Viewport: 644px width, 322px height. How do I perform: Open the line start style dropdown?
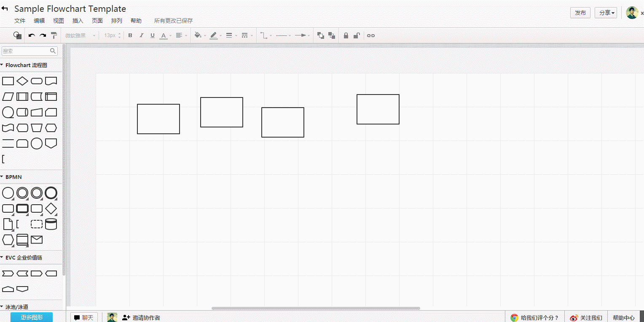(283, 35)
